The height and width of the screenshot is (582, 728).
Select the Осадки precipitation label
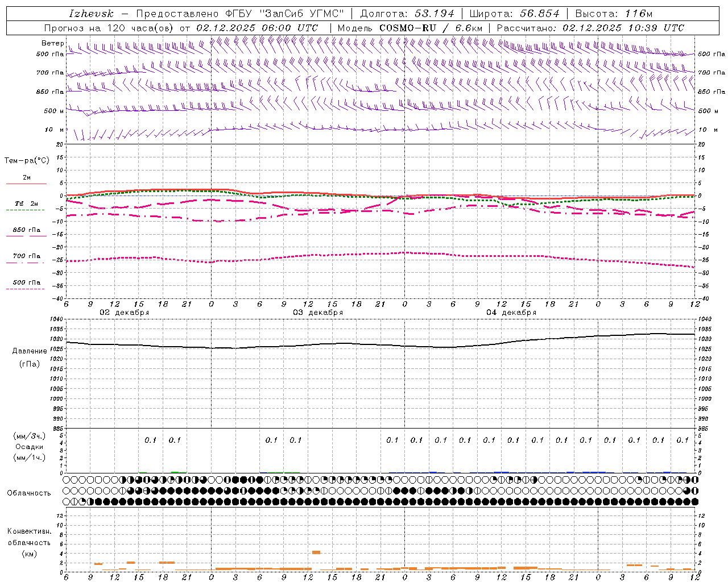[x=30, y=447]
